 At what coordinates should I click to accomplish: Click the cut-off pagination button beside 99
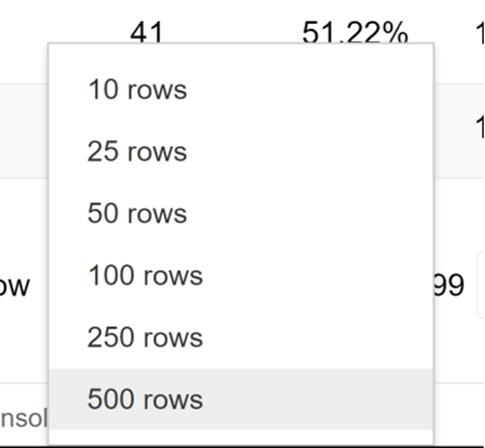[481, 285]
